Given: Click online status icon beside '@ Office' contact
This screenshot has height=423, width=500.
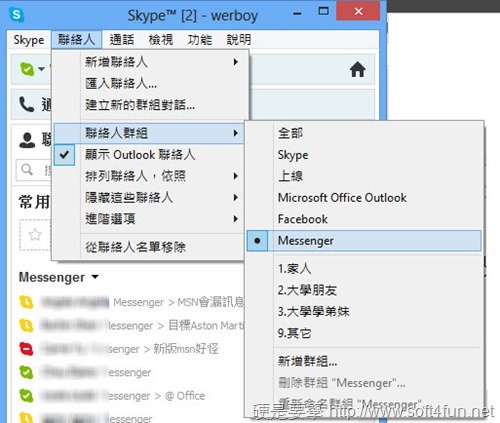Looking at the screenshot, I should tap(26, 396).
